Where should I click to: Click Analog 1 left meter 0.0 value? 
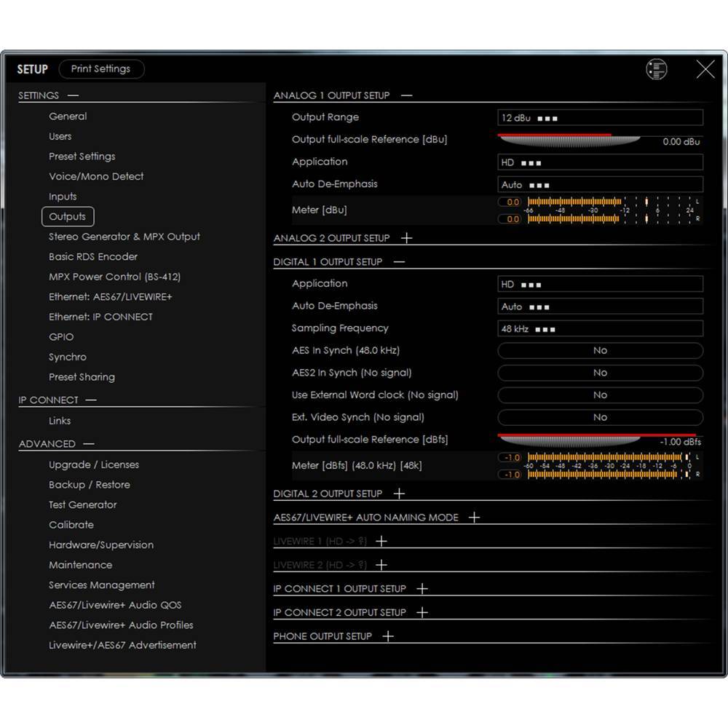[510, 202]
